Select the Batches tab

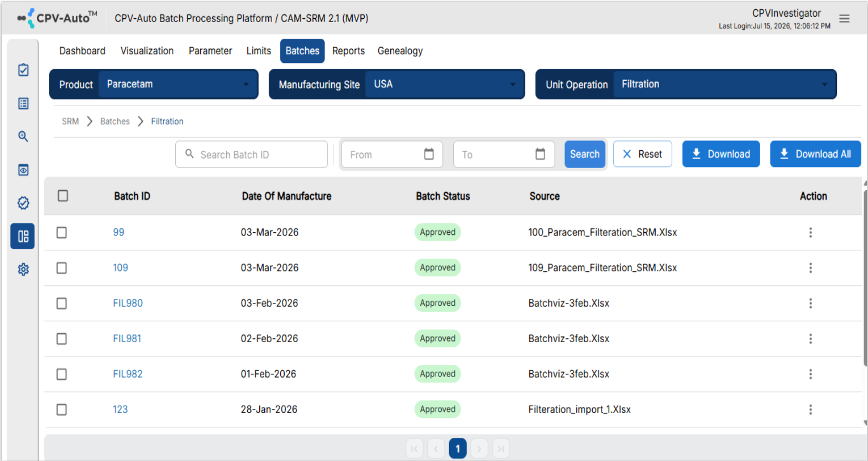click(302, 51)
